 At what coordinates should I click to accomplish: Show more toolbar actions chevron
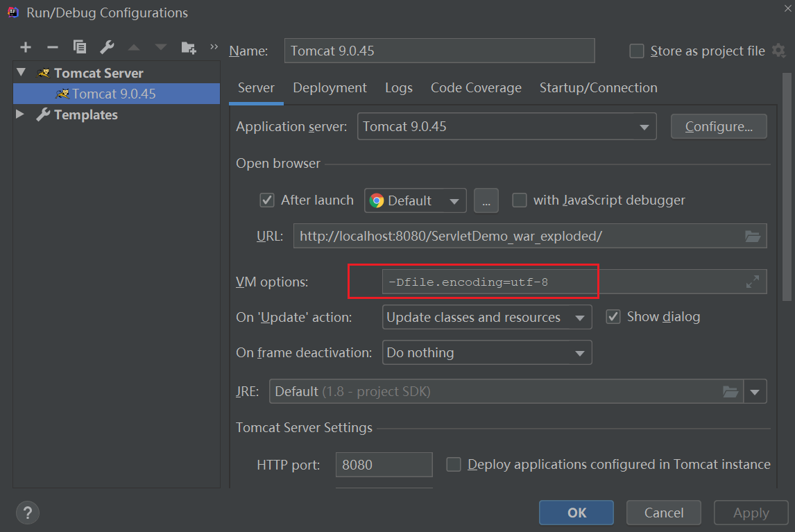(214, 46)
